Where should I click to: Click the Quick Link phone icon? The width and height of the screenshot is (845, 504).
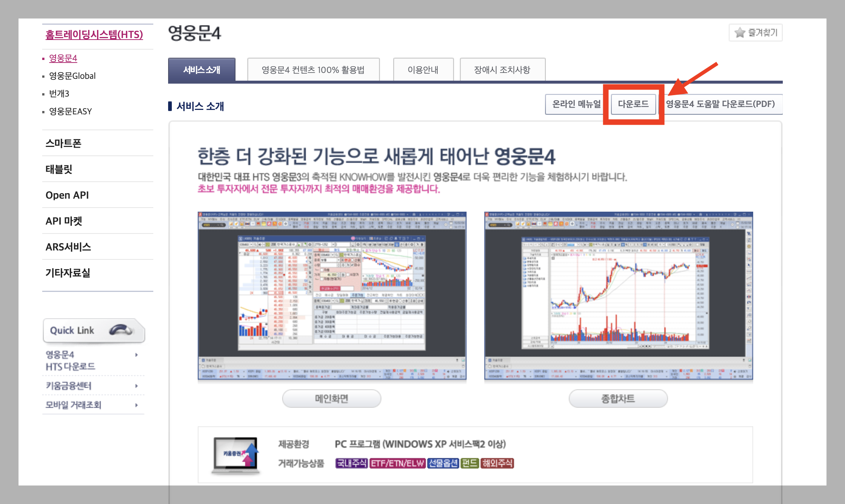click(x=120, y=330)
